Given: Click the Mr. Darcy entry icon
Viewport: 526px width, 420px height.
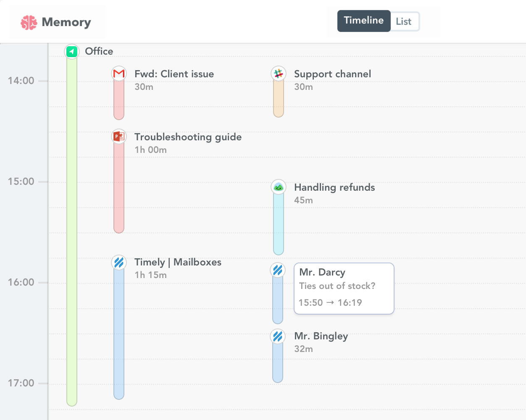Looking at the screenshot, I should coord(277,270).
